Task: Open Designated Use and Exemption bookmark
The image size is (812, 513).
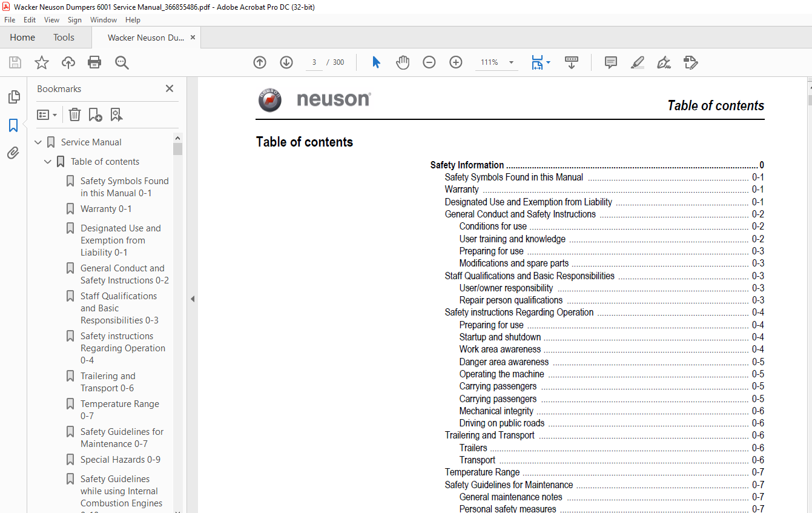Action: (x=120, y=240)
